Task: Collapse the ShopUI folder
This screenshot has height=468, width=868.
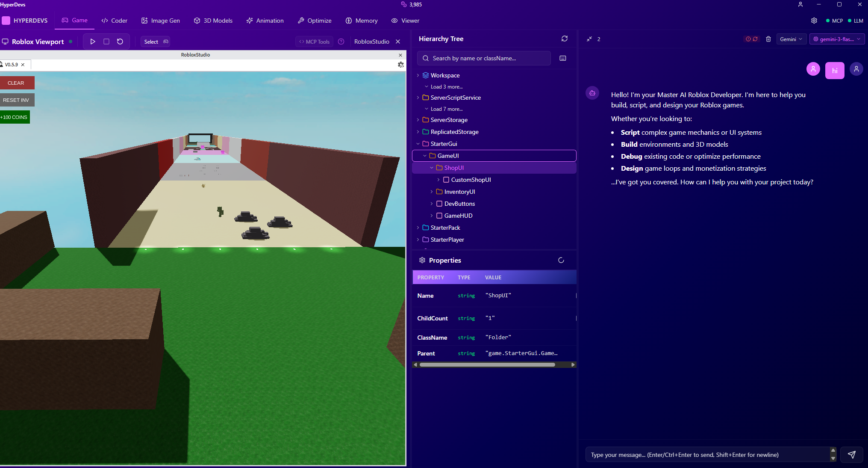Action: pyautogui.click(x=432, y=168)
